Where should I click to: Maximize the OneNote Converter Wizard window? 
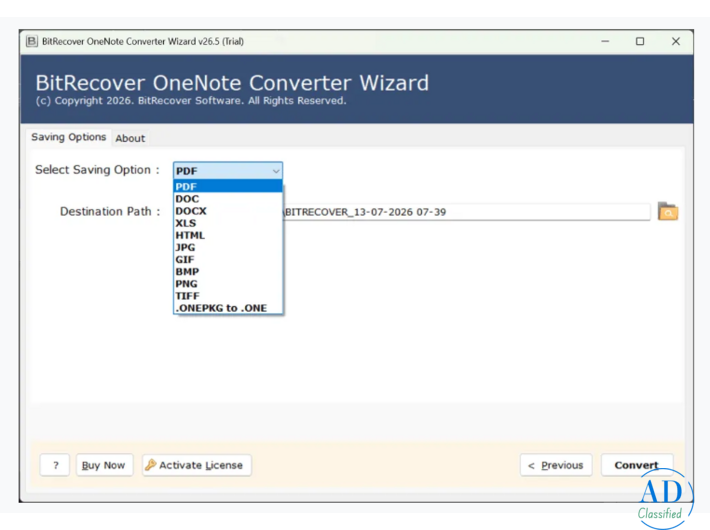coord(640,41)
